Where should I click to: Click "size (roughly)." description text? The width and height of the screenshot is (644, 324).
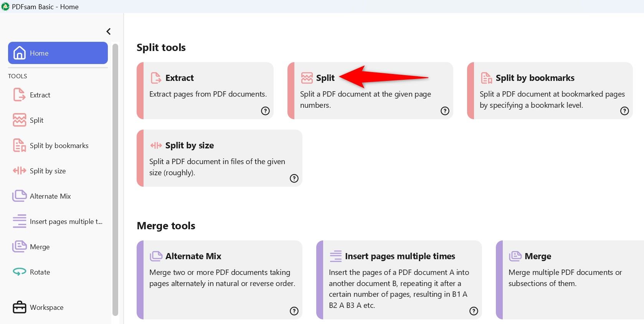pyautogui.click(x=172, y=173)
